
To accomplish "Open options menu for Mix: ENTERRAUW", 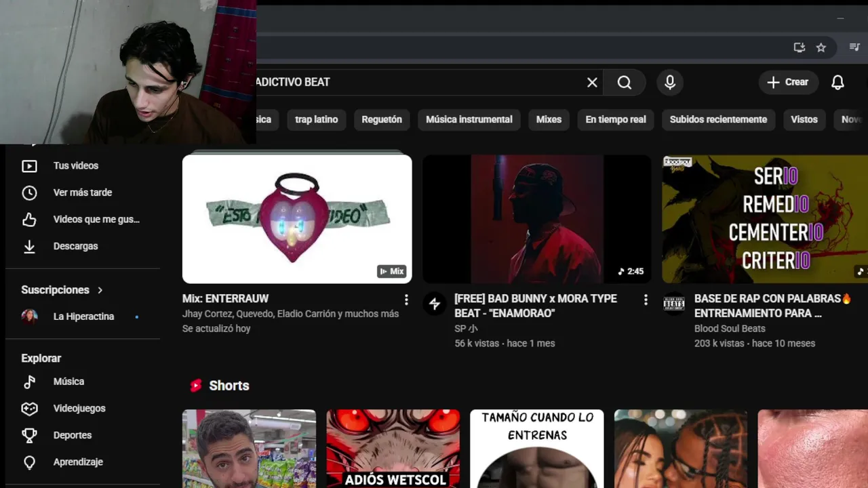I will point(406,300).
